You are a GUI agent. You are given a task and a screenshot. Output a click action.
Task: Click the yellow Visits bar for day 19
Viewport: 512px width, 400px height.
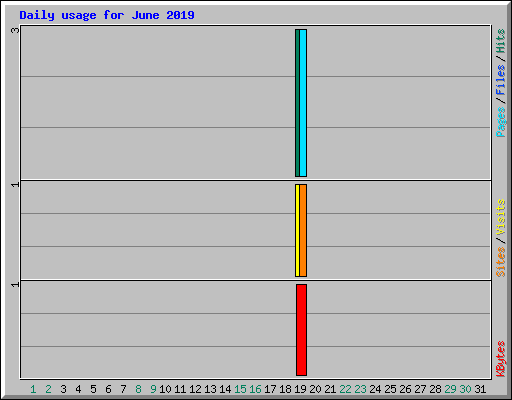pyautogui.click(x=297, y=230)
